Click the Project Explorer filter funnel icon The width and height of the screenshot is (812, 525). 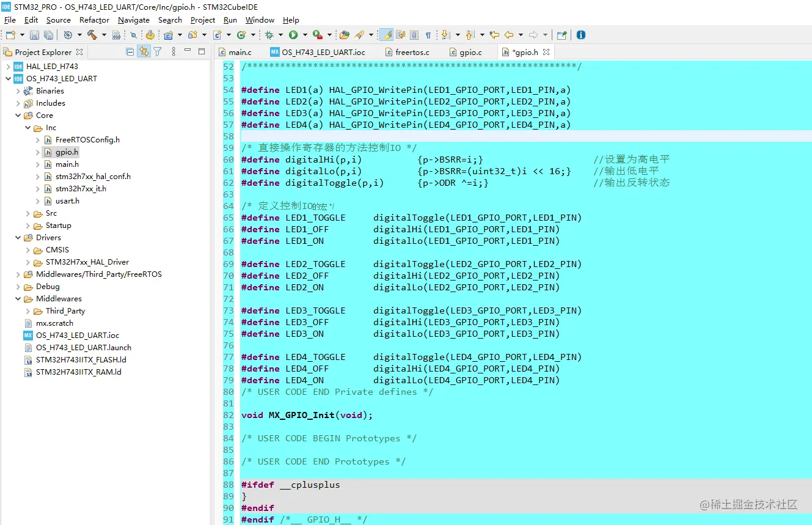point(158,52)
